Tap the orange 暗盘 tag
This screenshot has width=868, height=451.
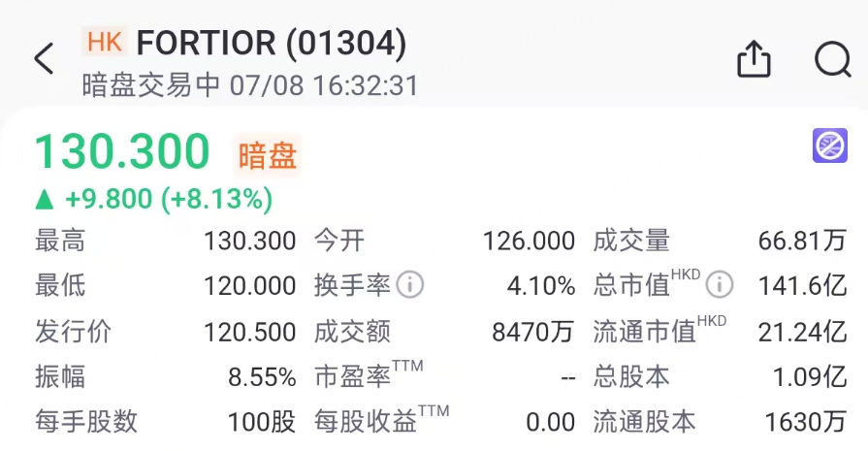click(268, 155)
